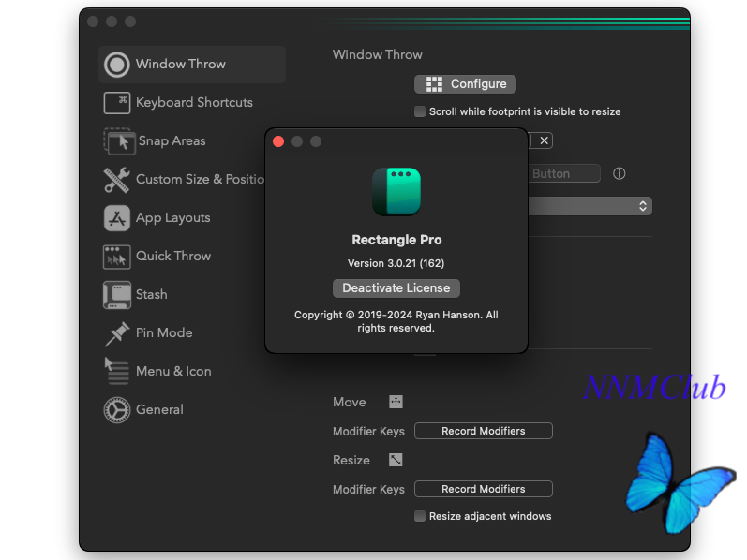747x560 pixels.
Task: Open the Snap Areas section
Action: pyautogui.click(x=172, y=141)
